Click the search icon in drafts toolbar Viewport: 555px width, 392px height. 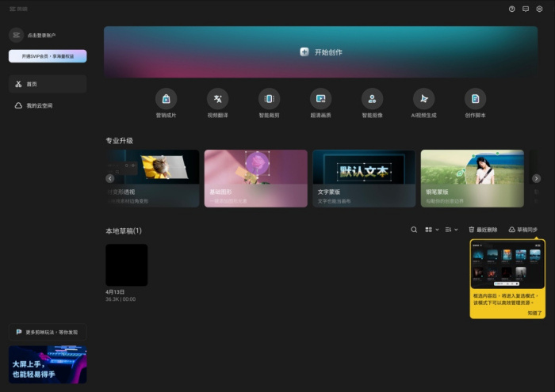pyautogui.click(x=414, y=230)
